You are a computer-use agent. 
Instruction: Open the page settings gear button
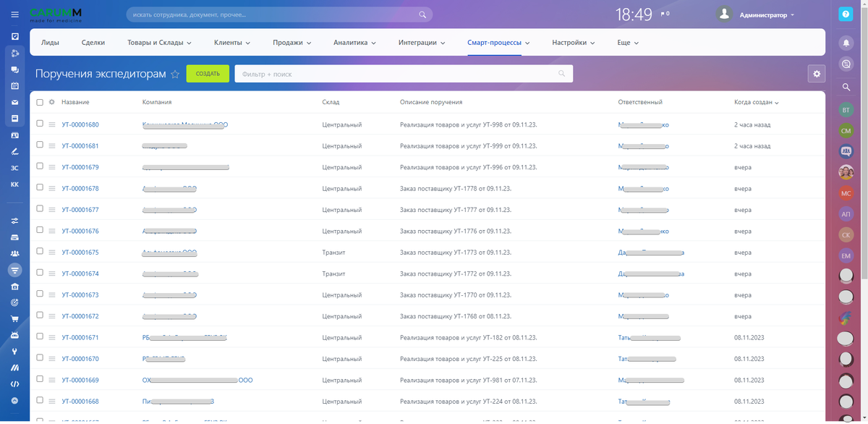(x=817, y=74)
